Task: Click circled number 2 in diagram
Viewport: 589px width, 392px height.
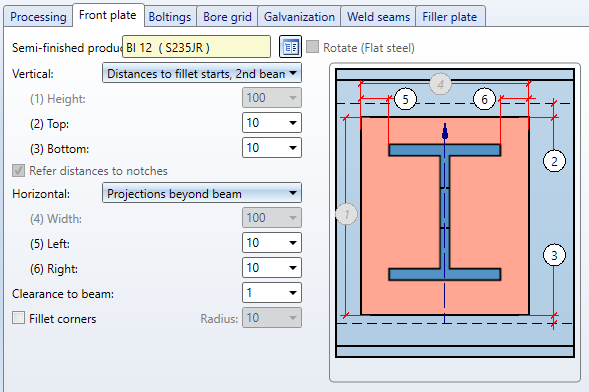Action: (554, 161)
